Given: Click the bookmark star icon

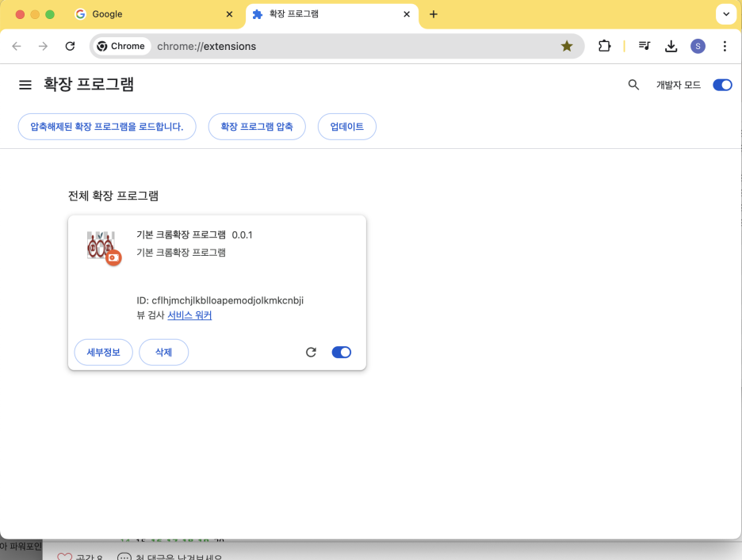Looking at the screenshot, I should [567, 46].
